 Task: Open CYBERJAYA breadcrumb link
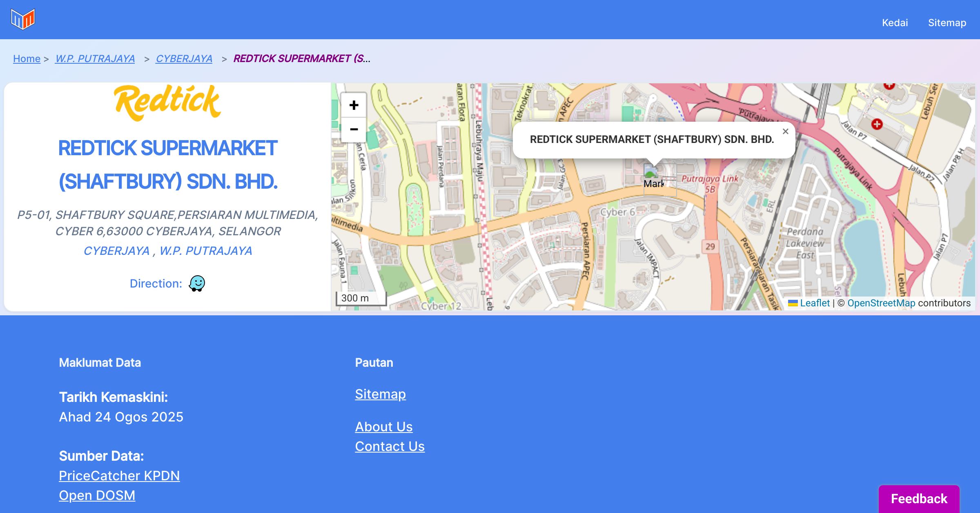click(x=184, y=58)
